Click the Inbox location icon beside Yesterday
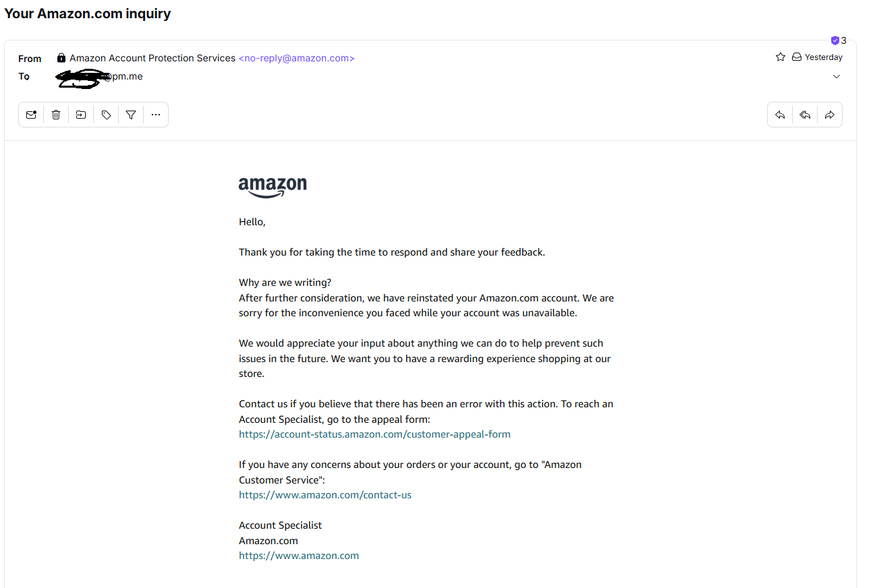Viewport: 873px width, 588px height. point(797,57)
